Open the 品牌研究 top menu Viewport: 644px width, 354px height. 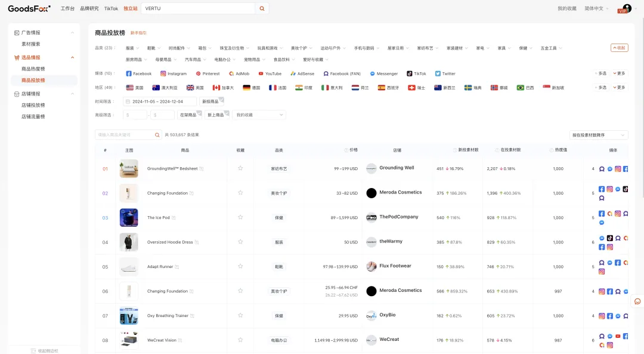click(89, 8)
